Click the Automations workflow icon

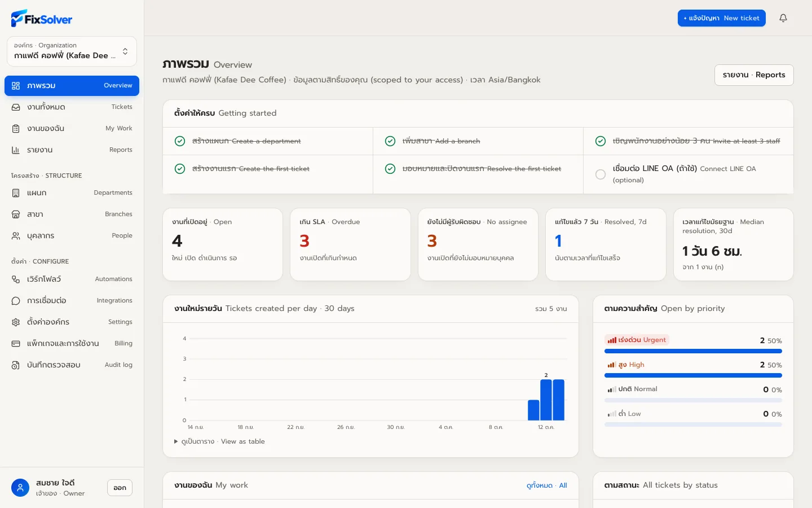point(16,279)
